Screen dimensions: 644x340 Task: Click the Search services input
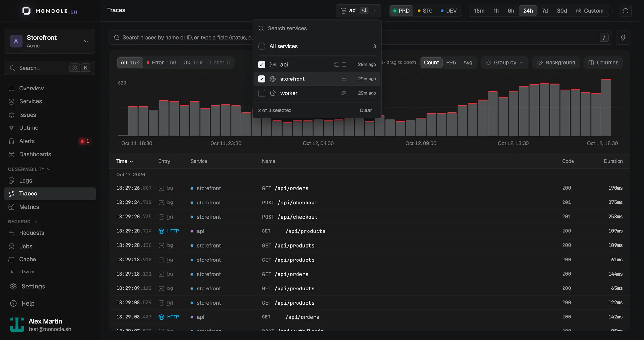point(317,28)
